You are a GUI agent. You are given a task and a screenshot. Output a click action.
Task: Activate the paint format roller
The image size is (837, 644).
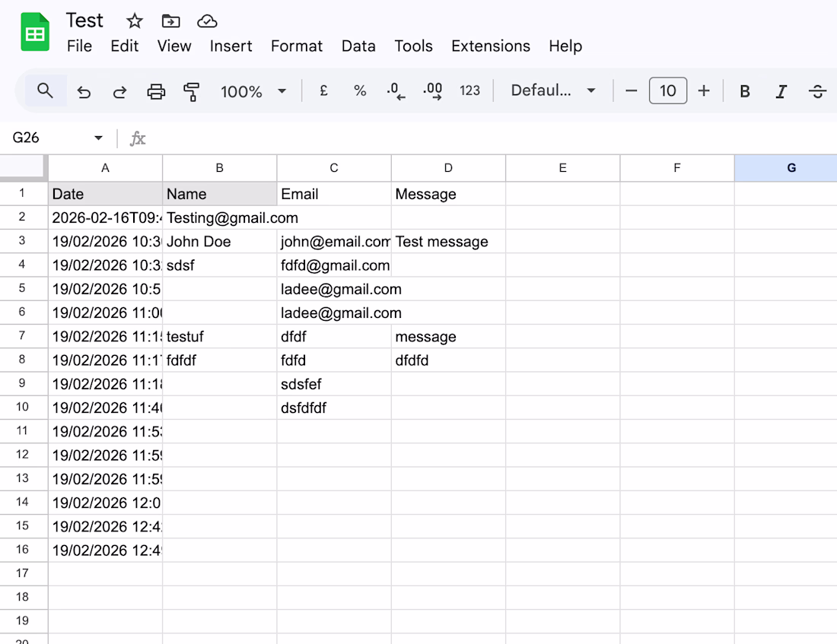pos(191,92)
